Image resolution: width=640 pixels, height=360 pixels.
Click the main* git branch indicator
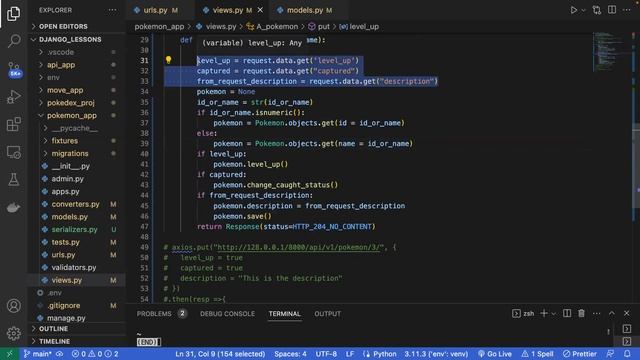coord(38,354)
